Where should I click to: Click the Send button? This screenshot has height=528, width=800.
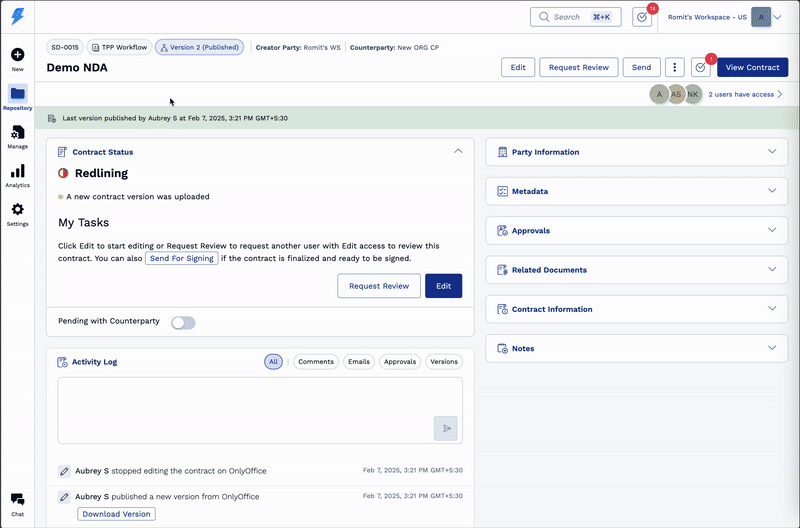point(641,67)
